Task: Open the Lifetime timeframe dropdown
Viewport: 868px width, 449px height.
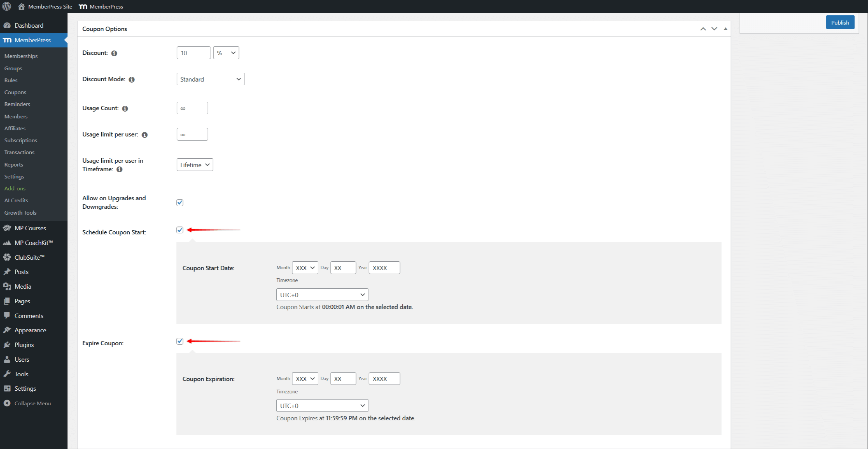Action: pos(195,165)
